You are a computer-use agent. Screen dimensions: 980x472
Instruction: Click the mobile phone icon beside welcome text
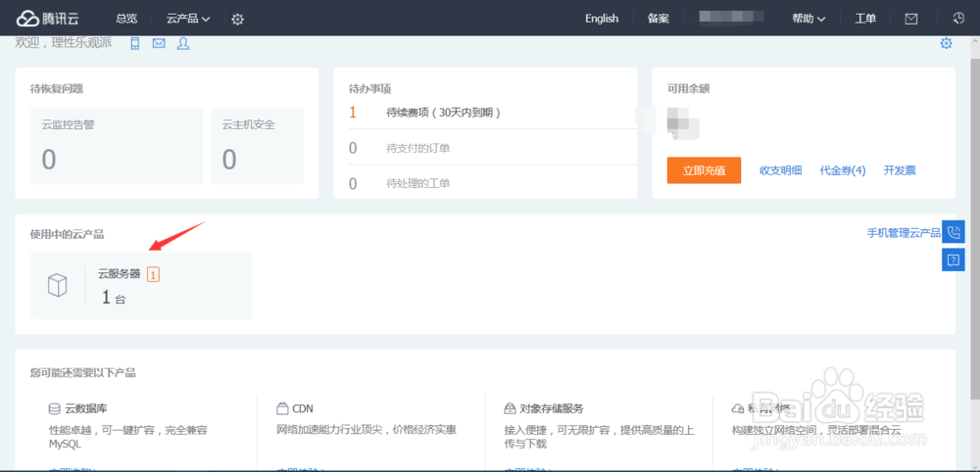pos(135,43)
